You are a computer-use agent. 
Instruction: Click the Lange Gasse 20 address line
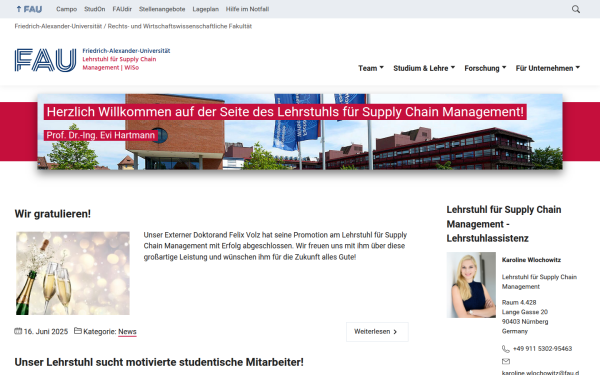click(x=525, y=312)
